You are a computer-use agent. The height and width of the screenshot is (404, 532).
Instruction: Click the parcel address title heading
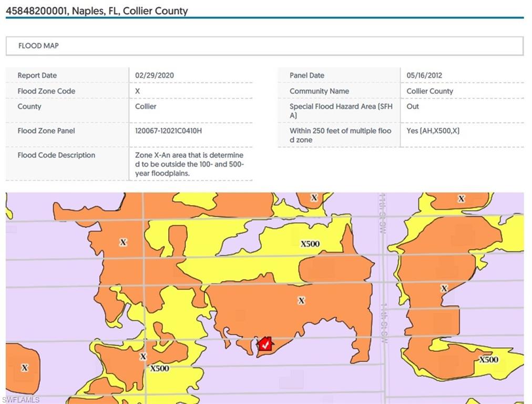pyautogui.click(x=97, y=11)
